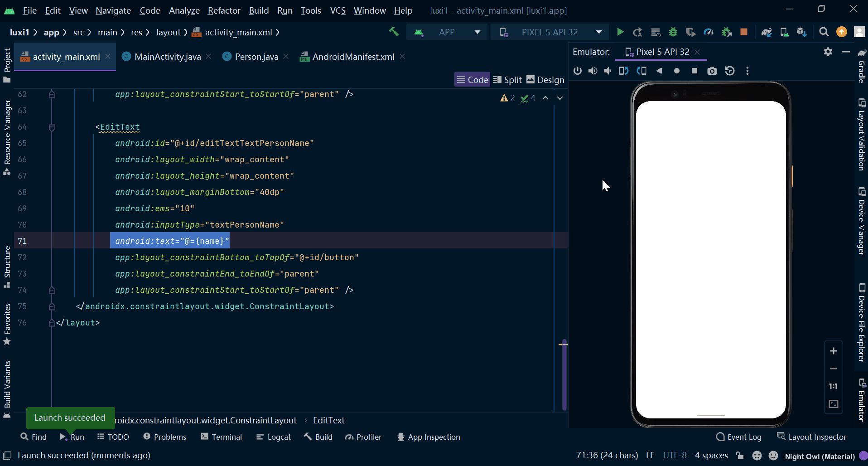Rotate emulator right icon
The height and width of the screenshot is (466, 868).
pyautogui.click(x=641, y=71)
